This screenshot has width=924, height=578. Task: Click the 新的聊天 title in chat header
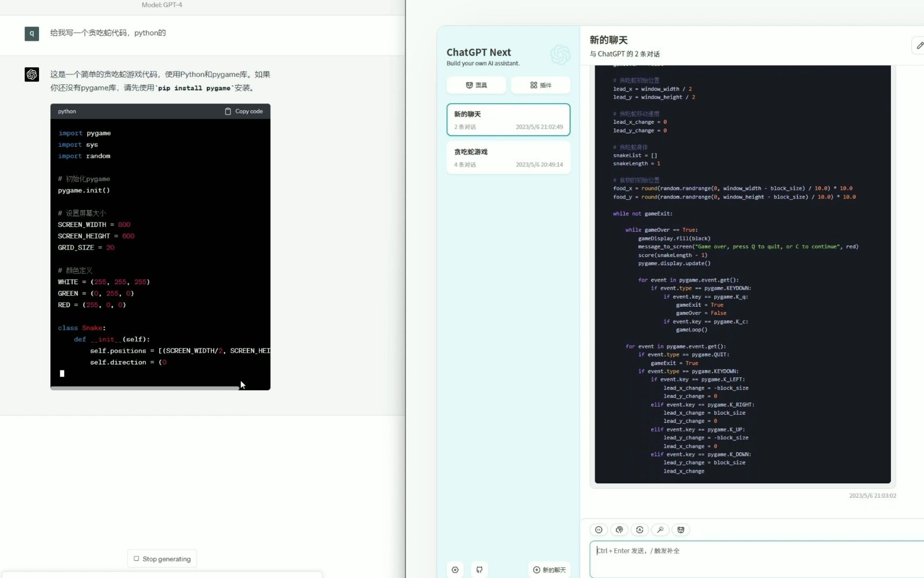(x=609, y=40)
